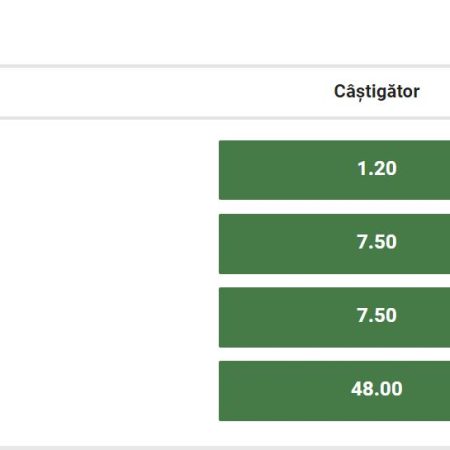Select the lowest odds value 1.20
This screenshot has height=450, width=450.
[334, 170]
